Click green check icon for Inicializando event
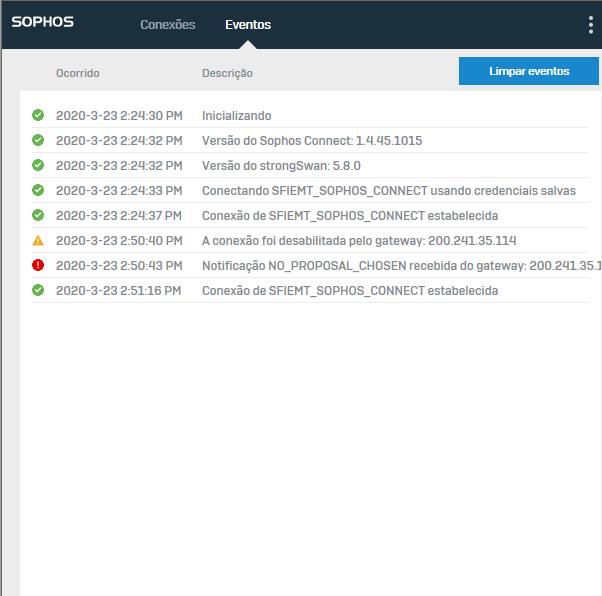The height and width of the screenshot is (596, 602). (x=38, y=115)
